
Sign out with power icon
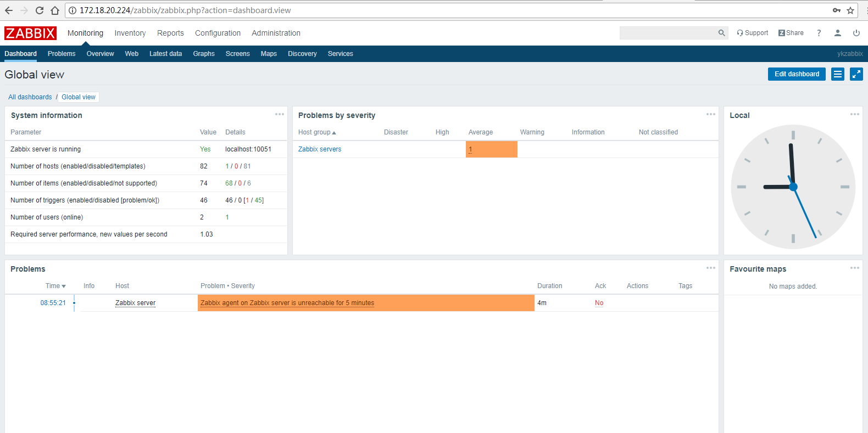point(856,33)
